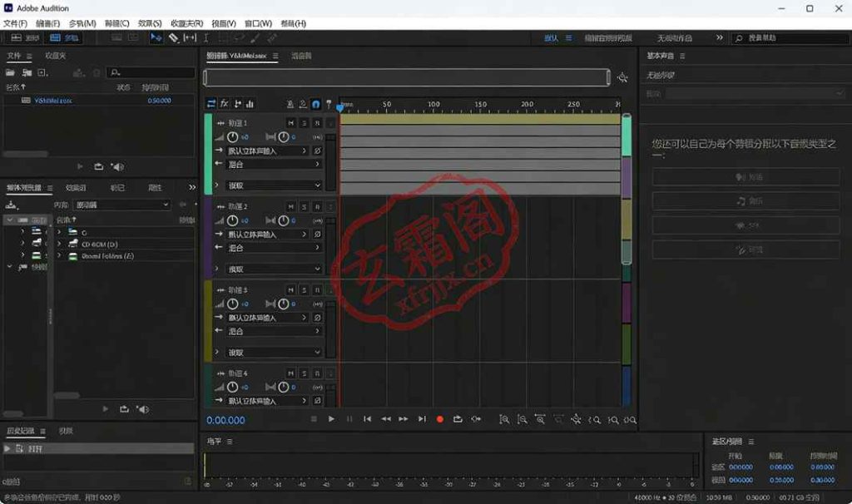Viewport: 852px width, 504px height.
Task: Stop playback in transport bar
Action: point(314,418)
